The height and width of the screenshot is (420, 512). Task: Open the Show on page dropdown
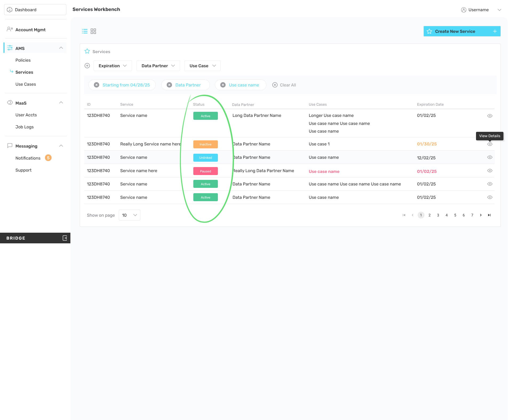130,215
